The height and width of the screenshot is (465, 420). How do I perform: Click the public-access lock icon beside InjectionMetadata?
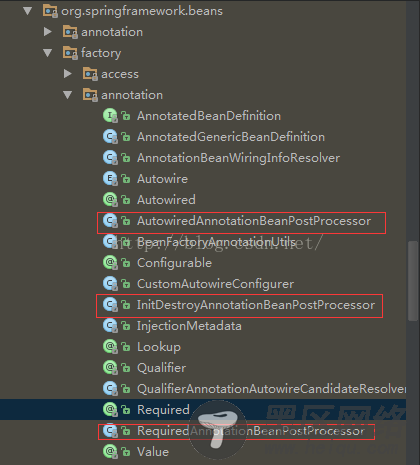point(126,326)
